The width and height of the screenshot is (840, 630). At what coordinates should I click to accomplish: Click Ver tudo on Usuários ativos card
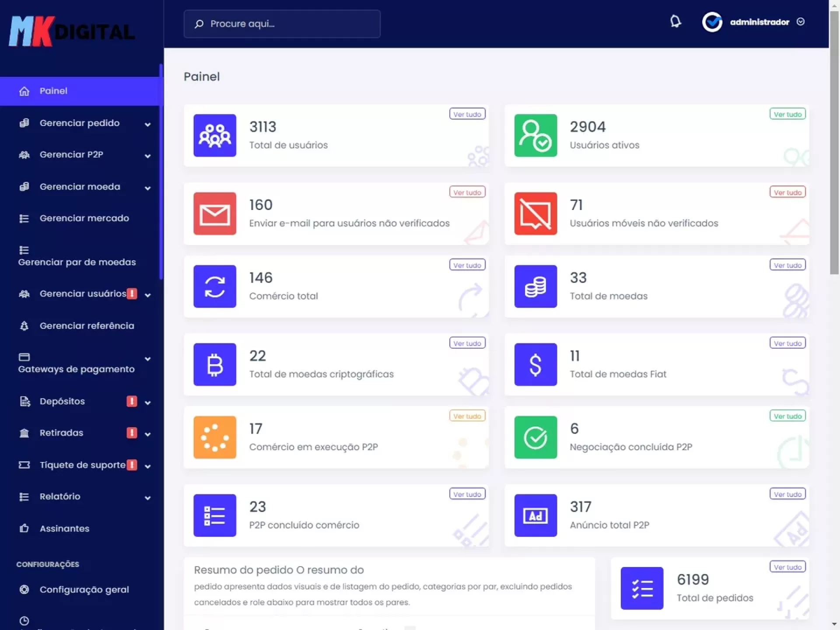(787, 114)
